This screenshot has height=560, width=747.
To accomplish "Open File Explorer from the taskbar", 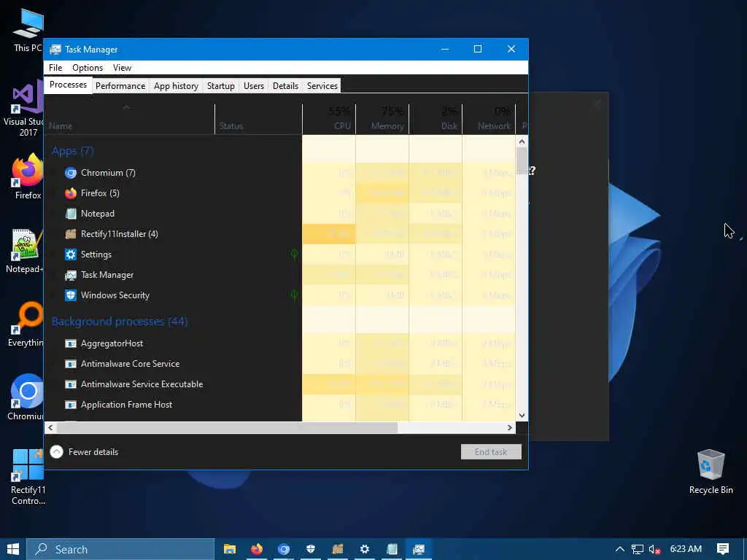I will click(x=230, y=549).
